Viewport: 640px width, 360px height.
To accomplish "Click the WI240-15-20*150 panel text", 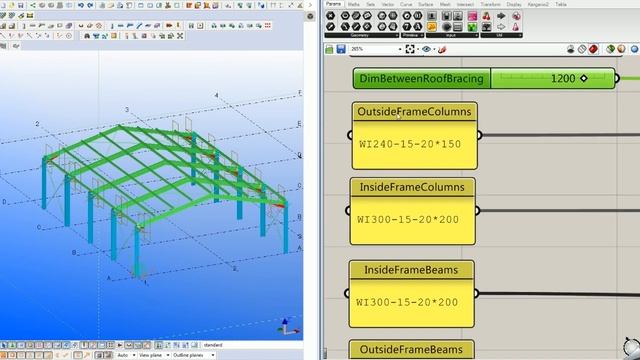I will 410,144.
